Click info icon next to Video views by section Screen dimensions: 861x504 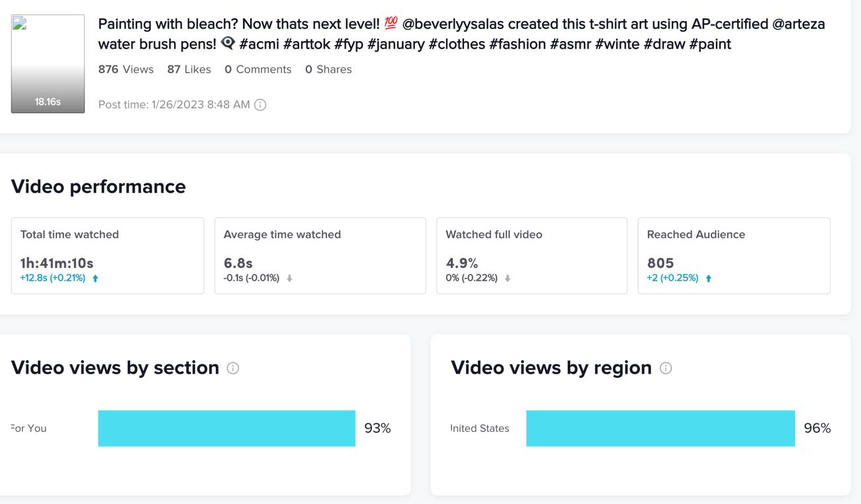coord(233,368)
